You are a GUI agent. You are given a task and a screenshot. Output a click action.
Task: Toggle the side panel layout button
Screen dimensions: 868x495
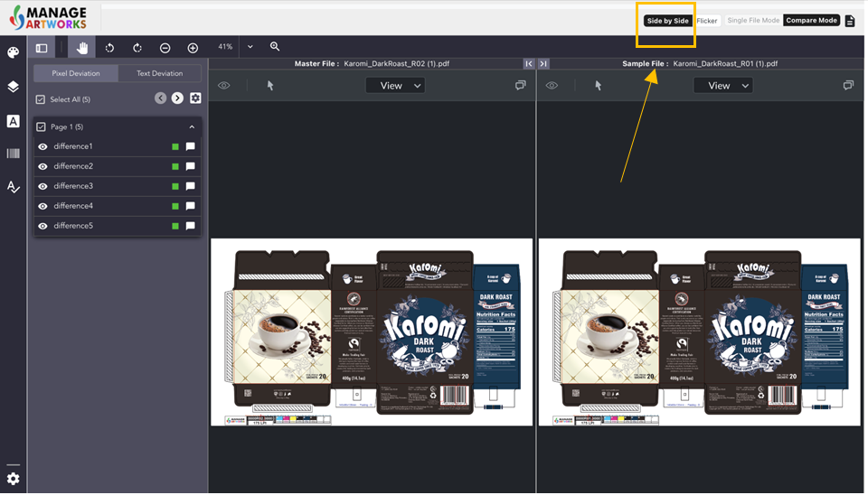coord(42,48)
